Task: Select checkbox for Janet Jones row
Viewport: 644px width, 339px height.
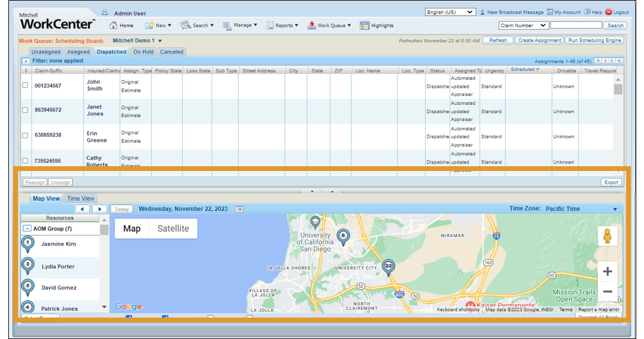Action: [x=25, y=110]
